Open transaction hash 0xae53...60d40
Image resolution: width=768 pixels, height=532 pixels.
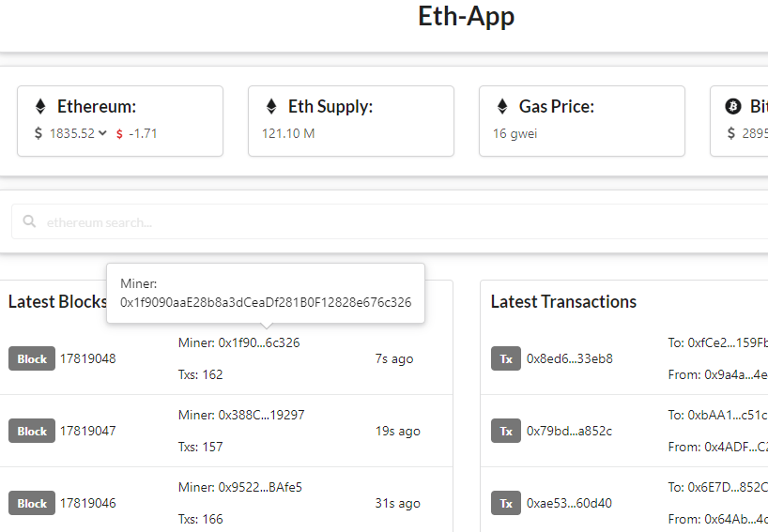click(x=569, y=503)
